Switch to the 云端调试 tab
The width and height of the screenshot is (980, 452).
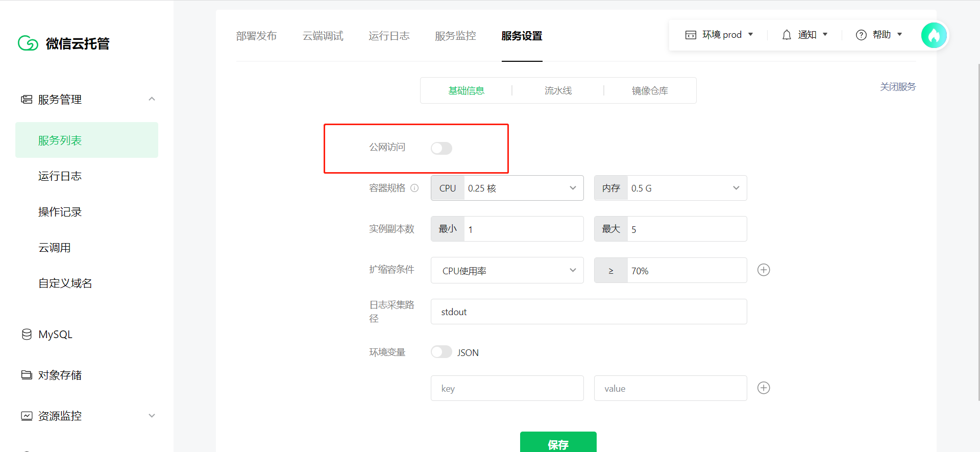point(323,36)
